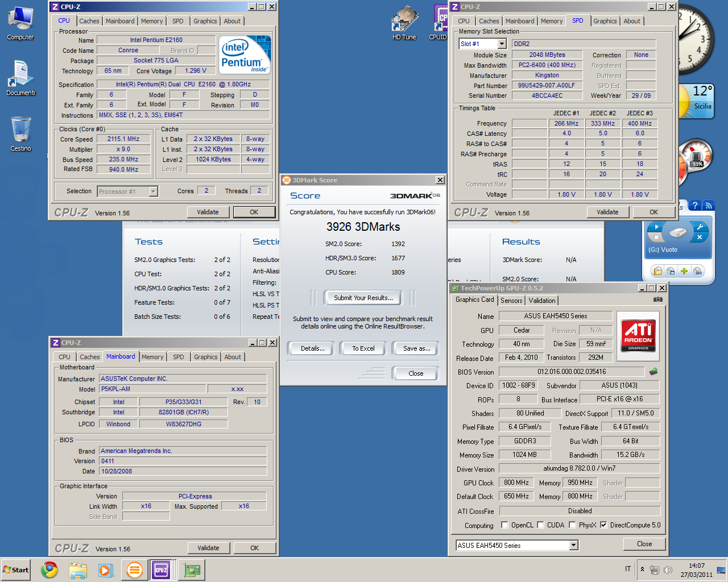Enable the PhysX checkbox in GPU-Z

coord(572,525)
